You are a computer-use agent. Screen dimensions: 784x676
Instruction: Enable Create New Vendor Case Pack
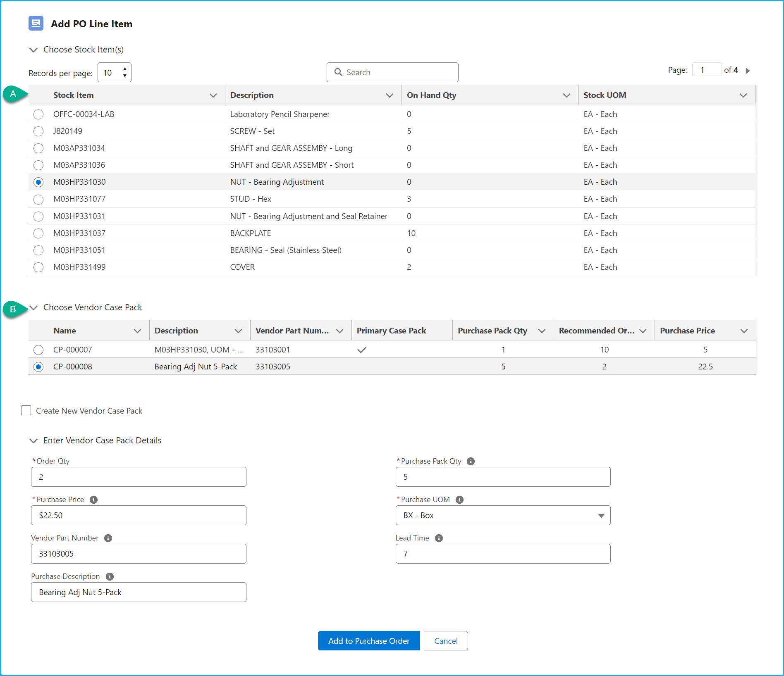tap(26, 410)
